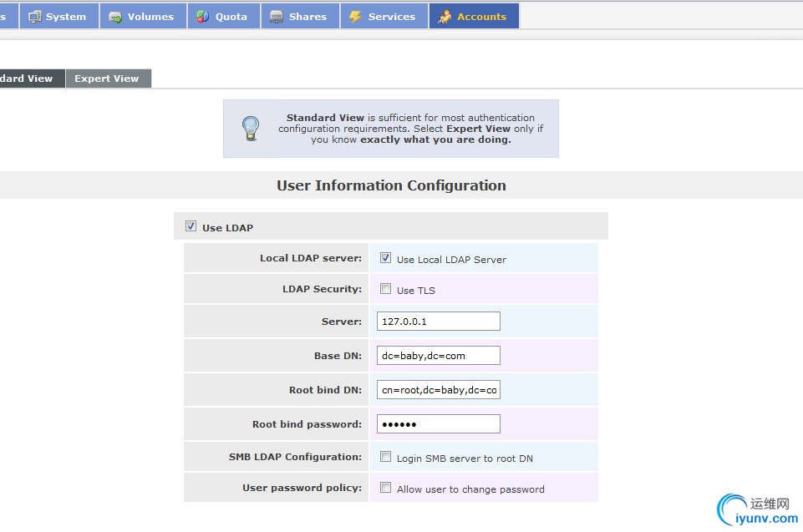Click the Quota tab pie icon
Screen dimensions: 803x532
click(x=202, y=17)
